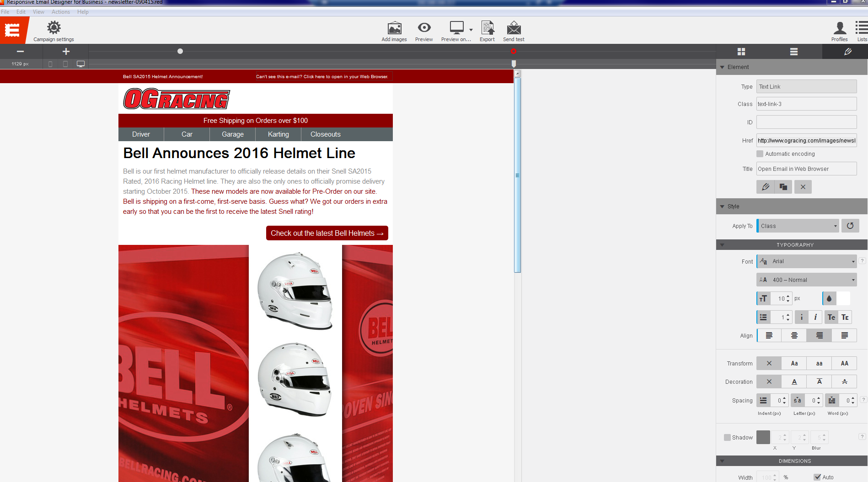Click the indent spacing icon
This screenshot has height=482, width=868.
tap(763, 401)
